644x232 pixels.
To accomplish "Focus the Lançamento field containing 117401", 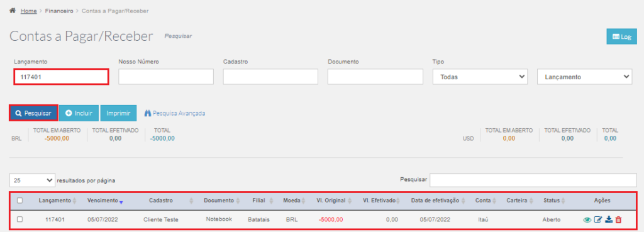I will [x=61, y=77].
